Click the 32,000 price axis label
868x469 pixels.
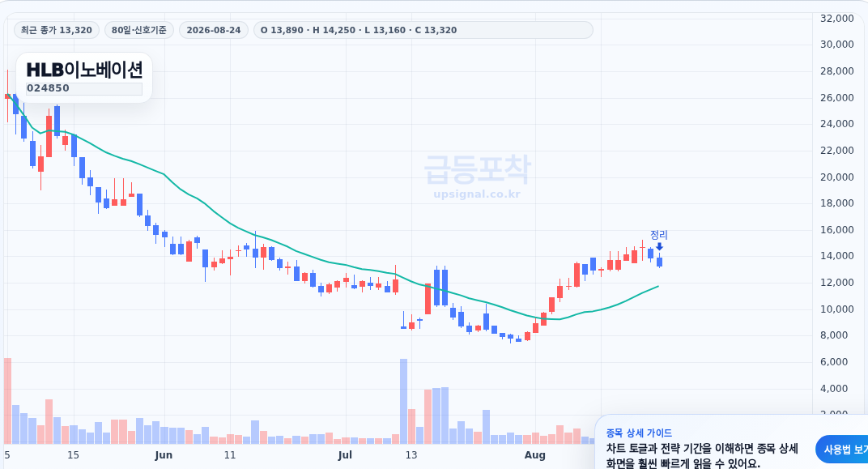point(837,19)
